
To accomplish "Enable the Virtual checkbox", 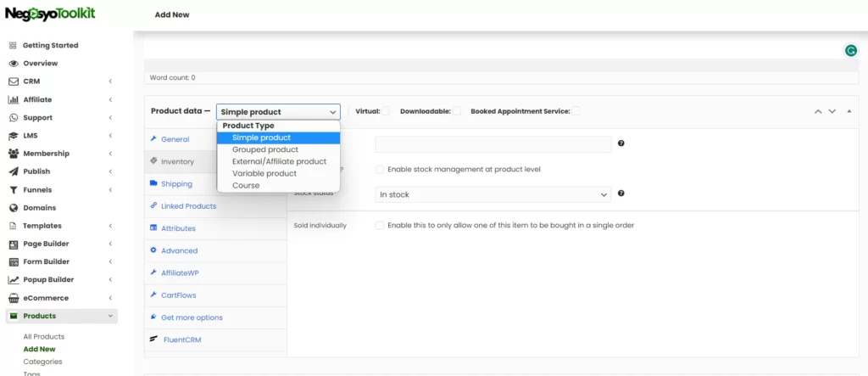I will 386,111.
